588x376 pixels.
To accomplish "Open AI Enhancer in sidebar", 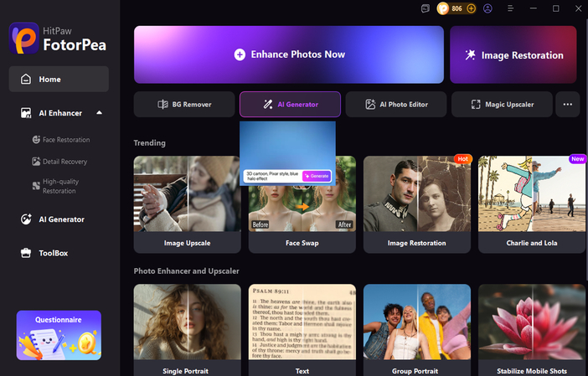I will pyautogui.click(x=59, y=113).
